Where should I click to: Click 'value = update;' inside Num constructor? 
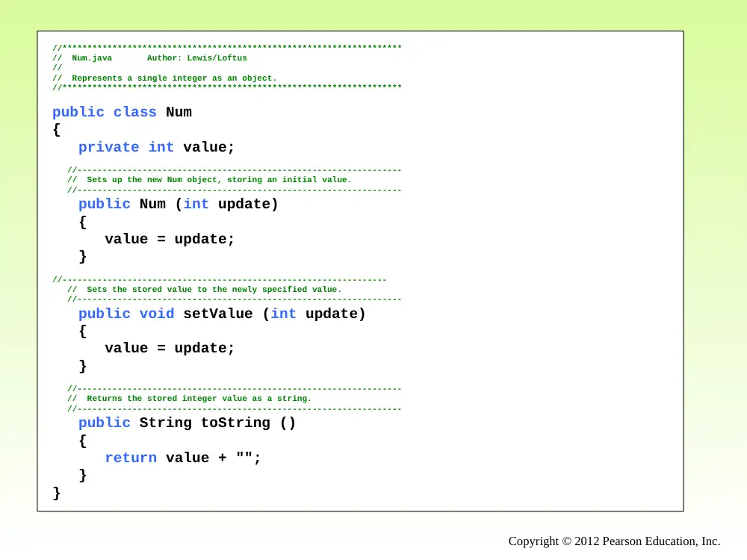tap(170, 239)
